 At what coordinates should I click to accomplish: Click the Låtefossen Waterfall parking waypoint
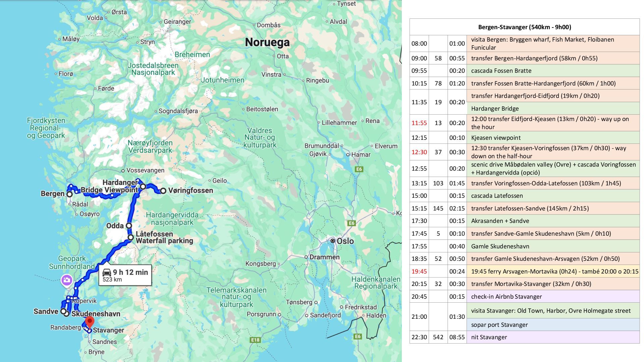pyautogui.click(x=131, y=237)
